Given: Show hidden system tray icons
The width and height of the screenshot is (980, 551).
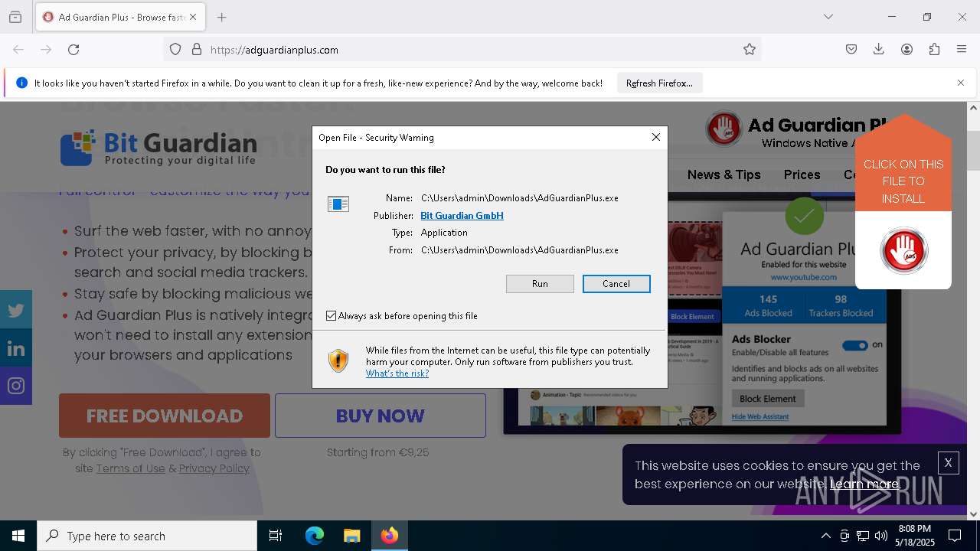Looking at the screenshot, I should [x=825, y=536].
